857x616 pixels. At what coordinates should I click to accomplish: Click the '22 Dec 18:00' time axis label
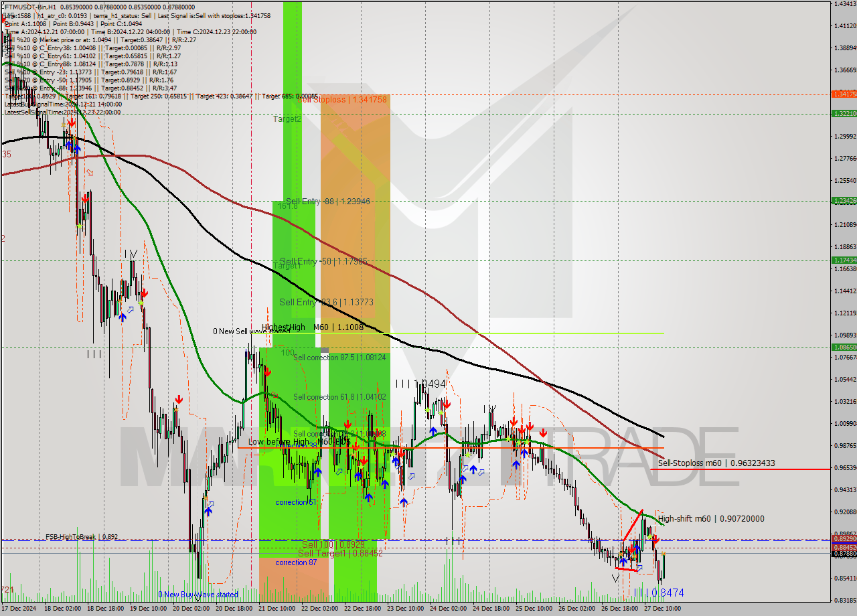[x=362, y=609]
